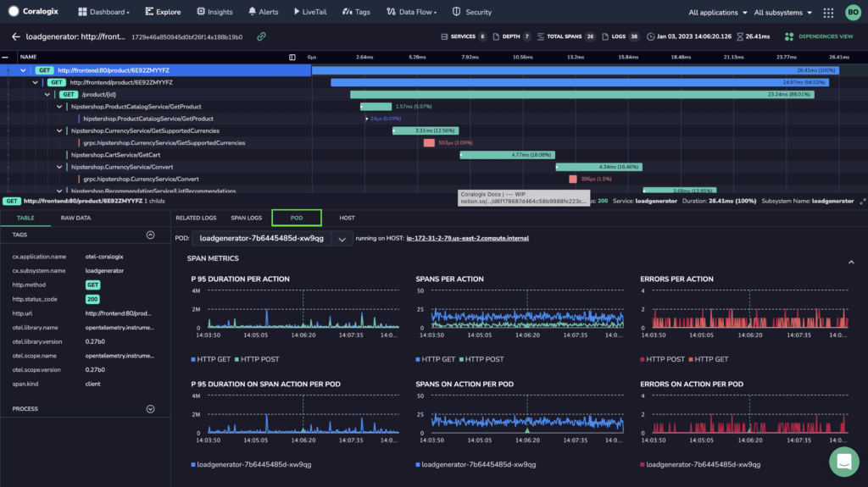Open the All subsystems dropdown
This screenshot has height=487, width=868.
782,12
